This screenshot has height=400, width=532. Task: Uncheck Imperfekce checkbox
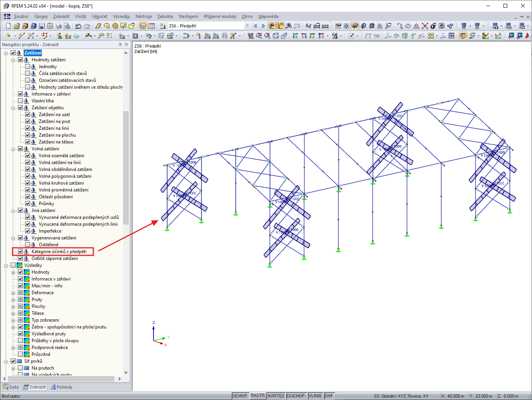[x=27, y=231]
